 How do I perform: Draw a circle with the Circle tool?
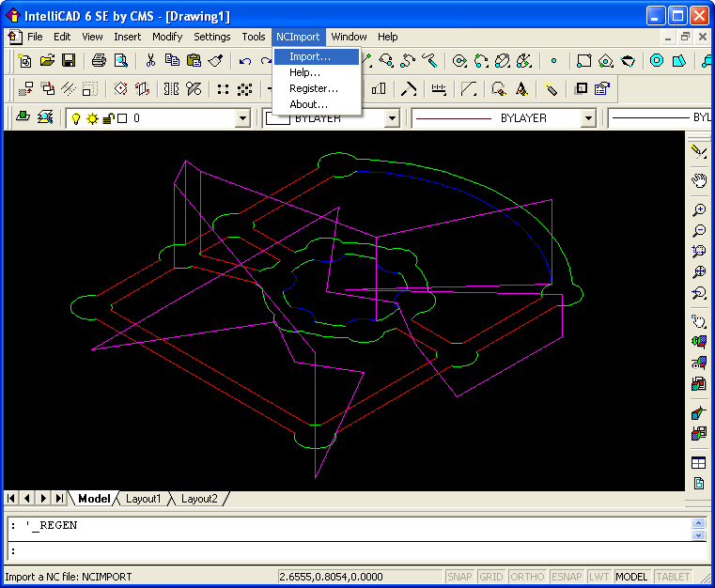point(459,61)
